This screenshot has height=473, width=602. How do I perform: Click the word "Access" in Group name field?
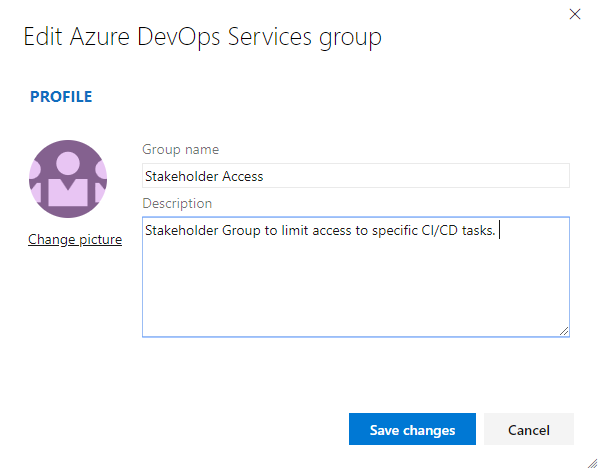(x=243, y=177)
